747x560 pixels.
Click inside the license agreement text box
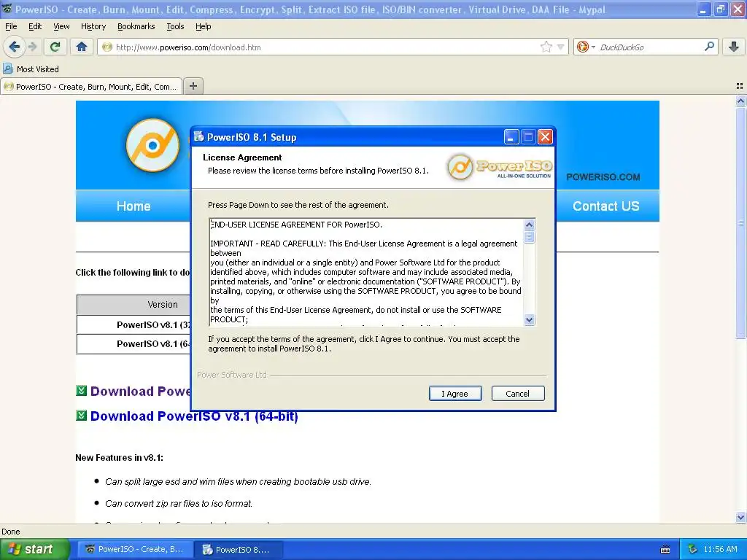(366, 272)
